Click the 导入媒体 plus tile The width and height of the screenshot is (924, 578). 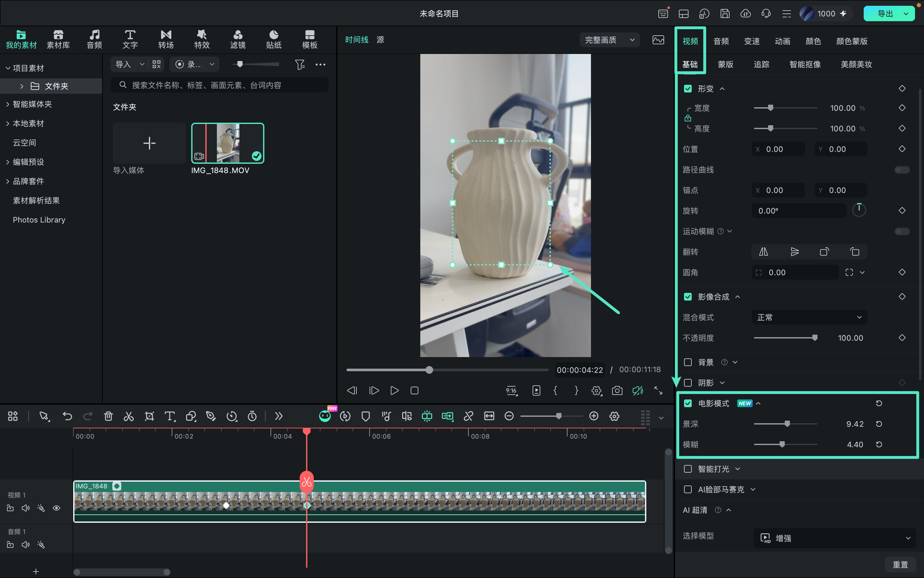(x=149, y=143)
